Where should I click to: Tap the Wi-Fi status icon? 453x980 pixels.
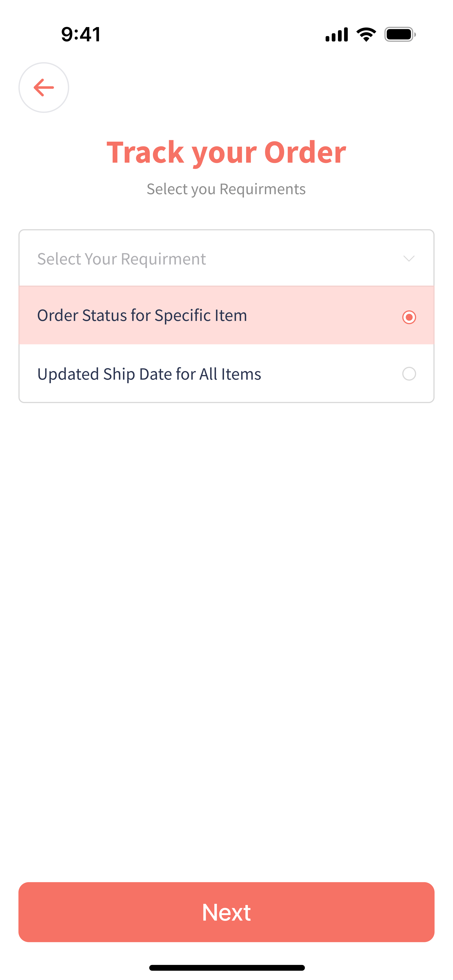366,35
